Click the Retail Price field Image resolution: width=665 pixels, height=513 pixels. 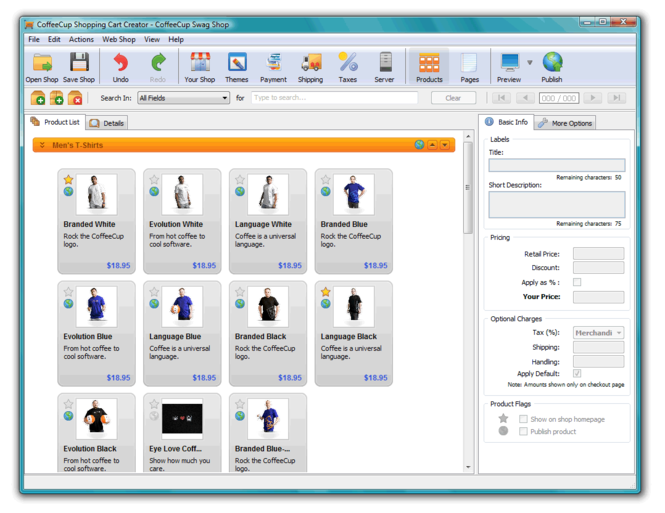point(598,254)
